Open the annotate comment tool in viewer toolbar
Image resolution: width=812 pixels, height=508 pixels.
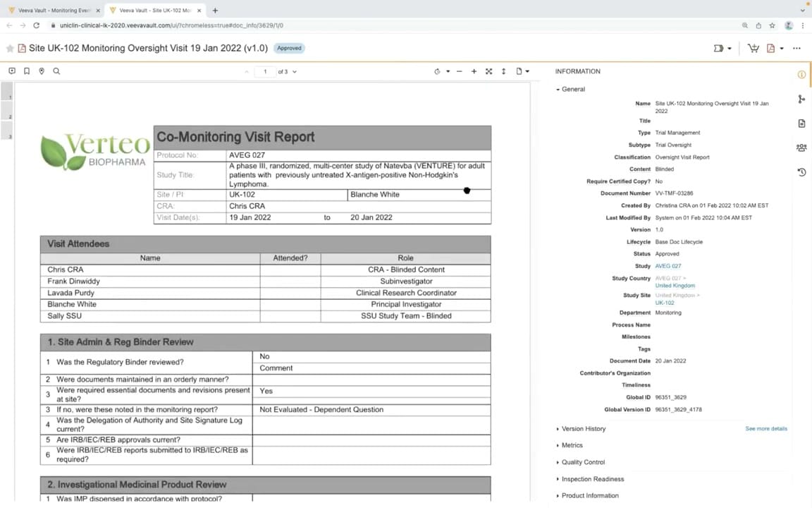pyautogui.click(x=12, y=71)
